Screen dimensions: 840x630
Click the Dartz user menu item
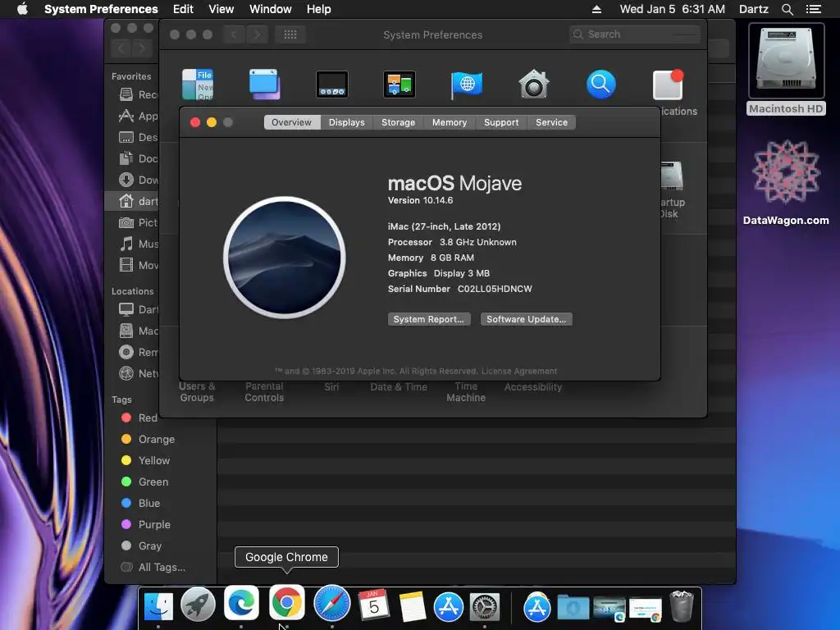pos(753,9)
